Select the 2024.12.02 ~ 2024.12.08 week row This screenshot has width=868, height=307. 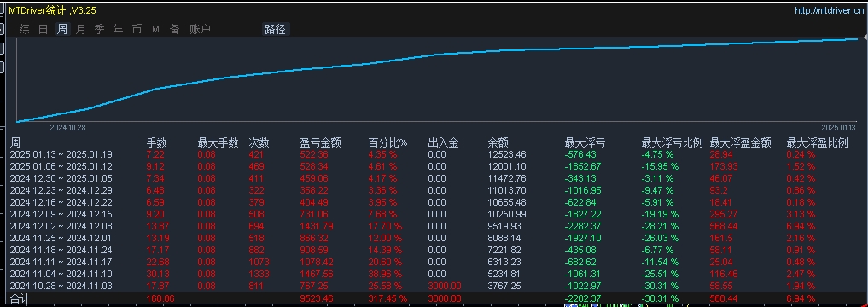(434, 226)
